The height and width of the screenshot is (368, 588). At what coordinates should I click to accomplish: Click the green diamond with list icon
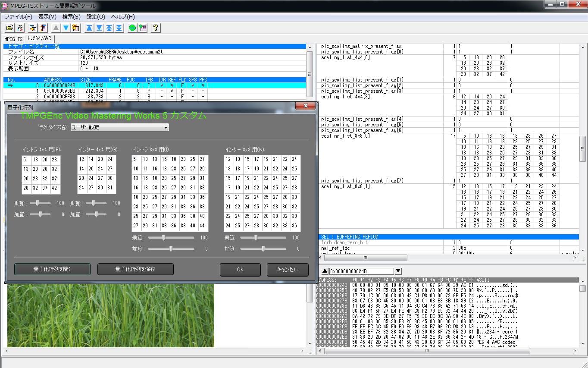coord(143,28)
